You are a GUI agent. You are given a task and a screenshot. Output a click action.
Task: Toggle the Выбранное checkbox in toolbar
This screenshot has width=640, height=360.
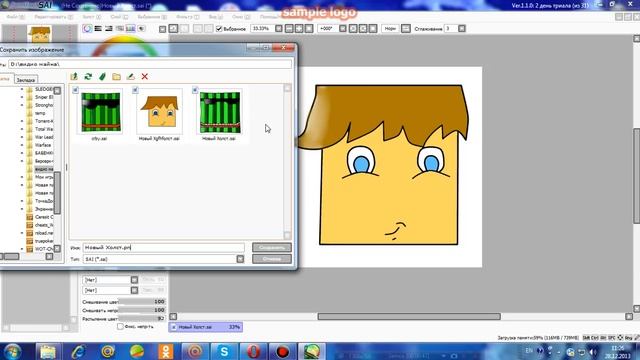point(219,29)
